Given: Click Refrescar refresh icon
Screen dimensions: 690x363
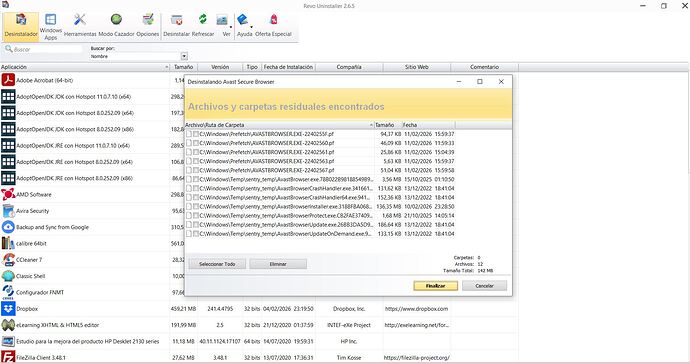Looking at the screenshot, I should 202,19.
